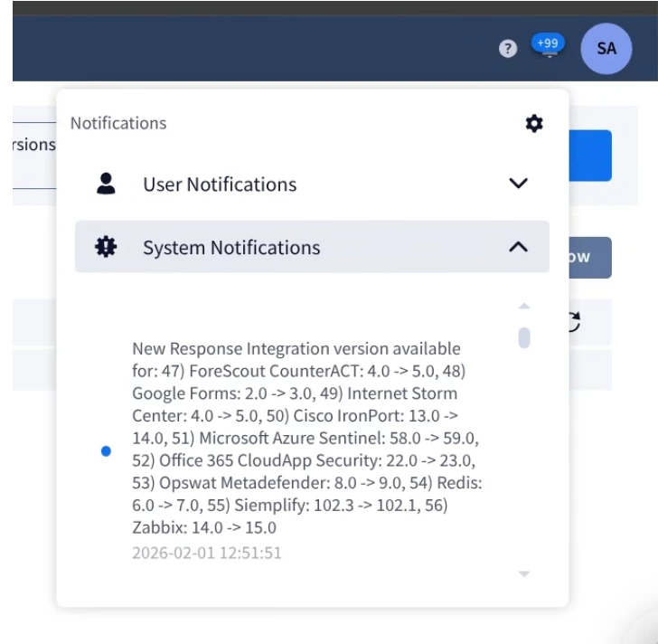658x644 pixels.
Task: Select the User Notifications label
Action: (220, 185)
